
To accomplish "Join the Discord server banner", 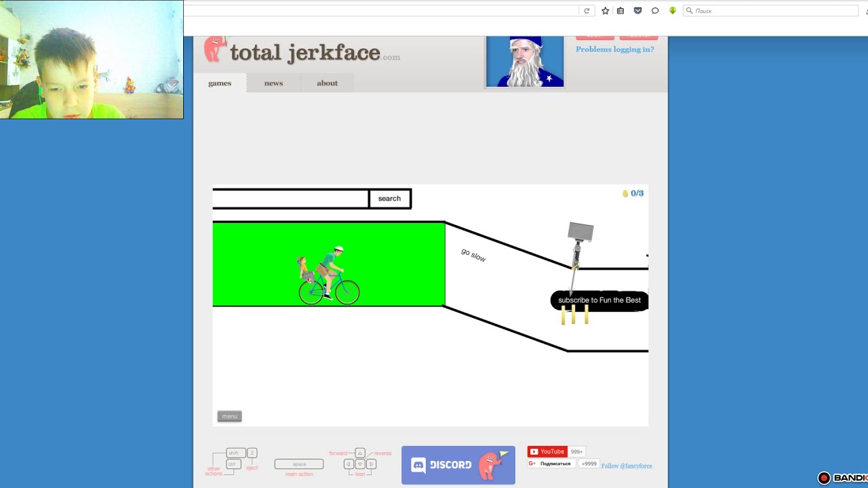I will coord(458,465).
